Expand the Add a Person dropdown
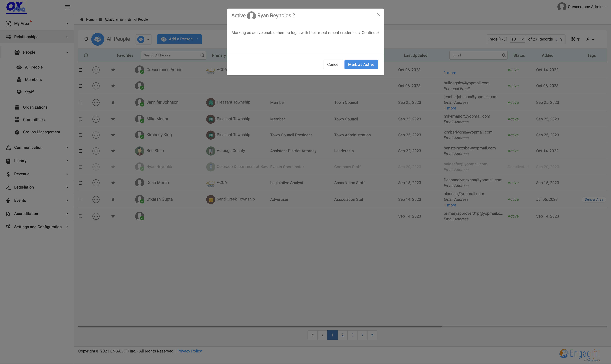The image size is (611, 364). 179,39
